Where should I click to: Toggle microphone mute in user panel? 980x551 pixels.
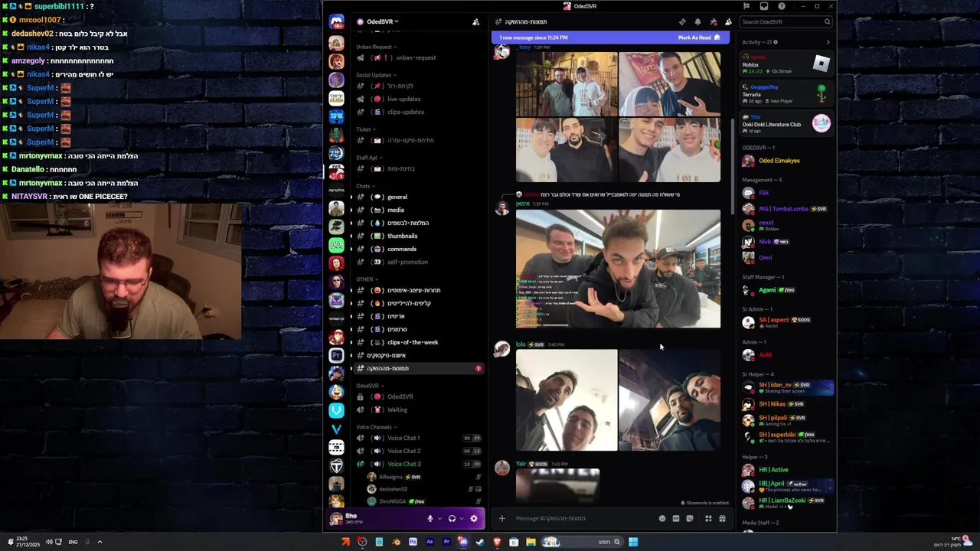tap(430, 519)
